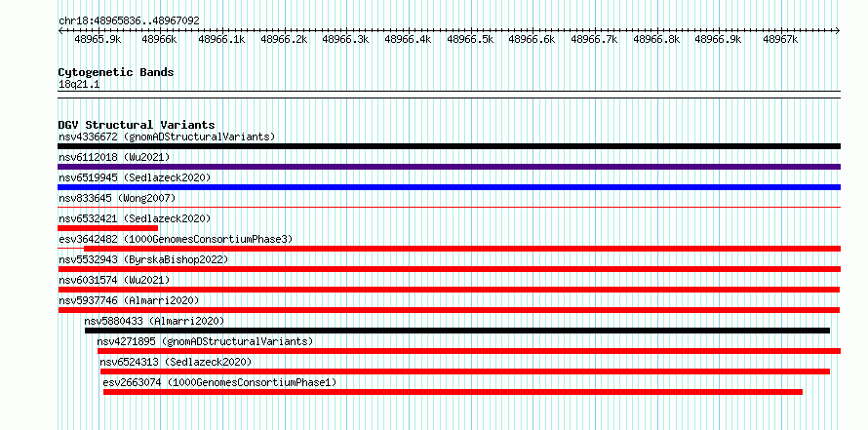
Task: Click the red nsv6031574 variant bar
Action: click(449, 290)
